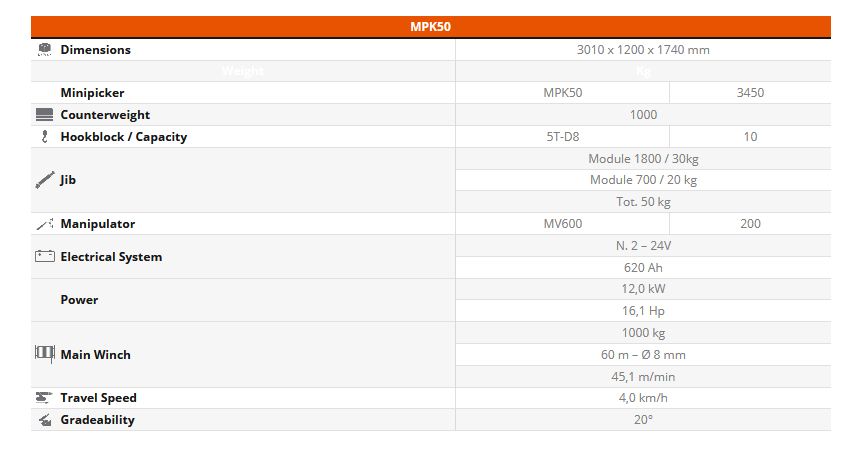
Task: Click the 20° gradeability value
Action: coord(643,420)
